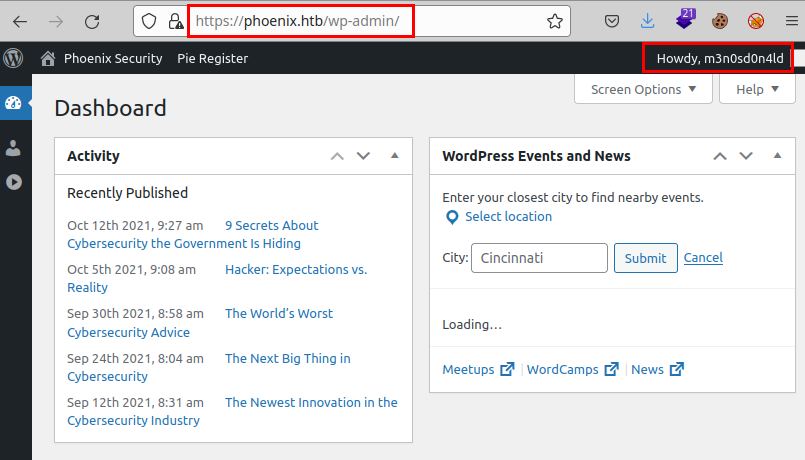The height and width of the screenshot is (460, 805).
Task: Click the date Sep 30th 2021, 8:58 am
Action: pyautogui.click(x=136, y=314)
